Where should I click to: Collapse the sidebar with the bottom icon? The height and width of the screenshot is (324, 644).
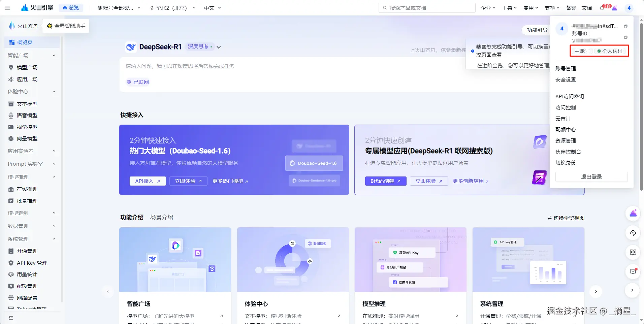pyautogui.click(x=11, y=318)
